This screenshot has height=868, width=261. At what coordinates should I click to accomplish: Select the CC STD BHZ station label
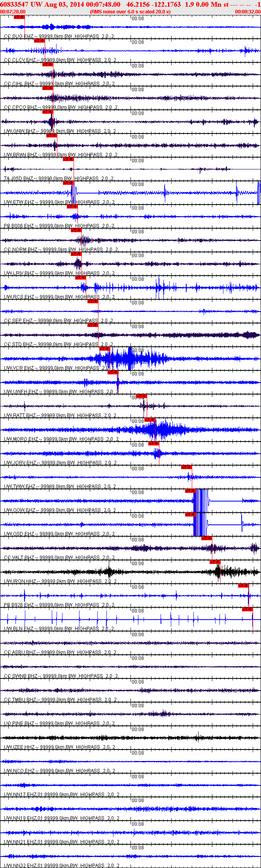tap(59, 344)
